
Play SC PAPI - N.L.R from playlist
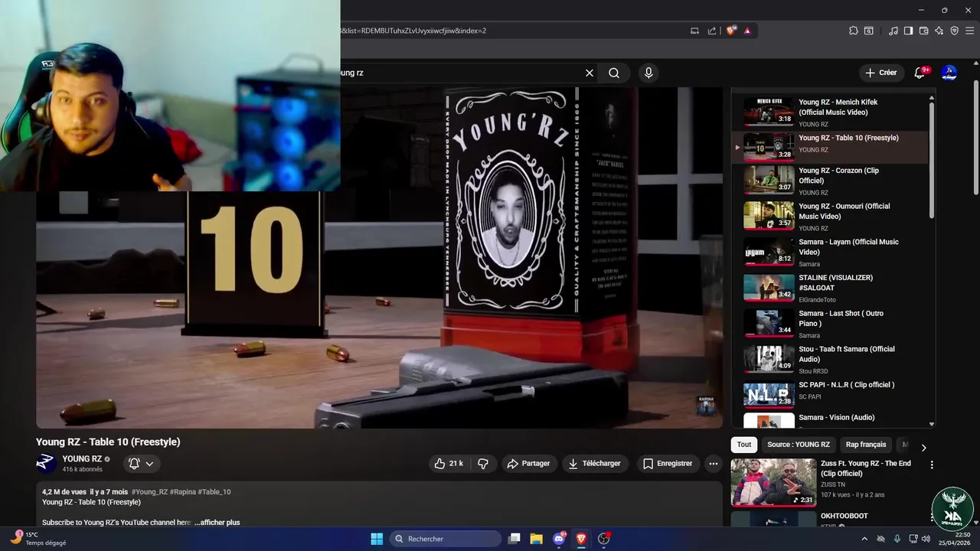click(x=830, y=395)
